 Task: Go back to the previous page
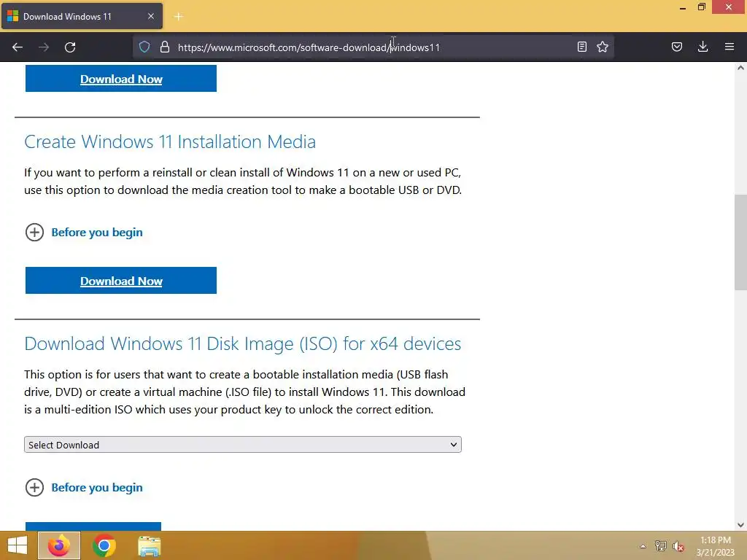(x=18, y=47)
